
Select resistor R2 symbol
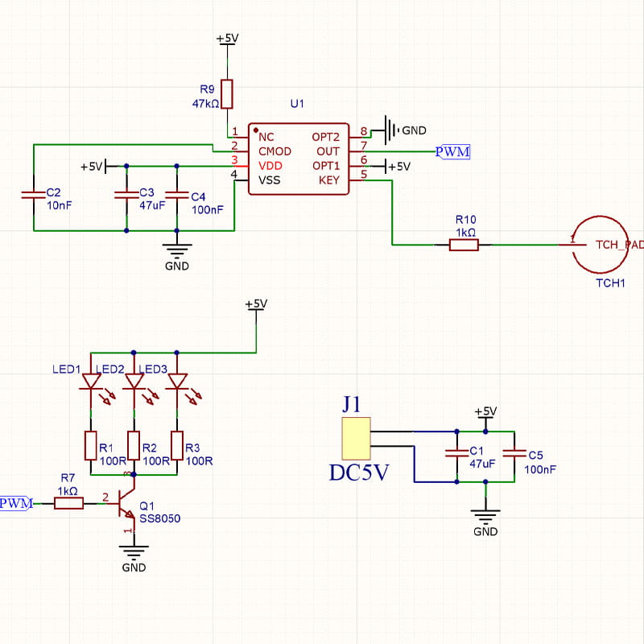coord(134,445)
